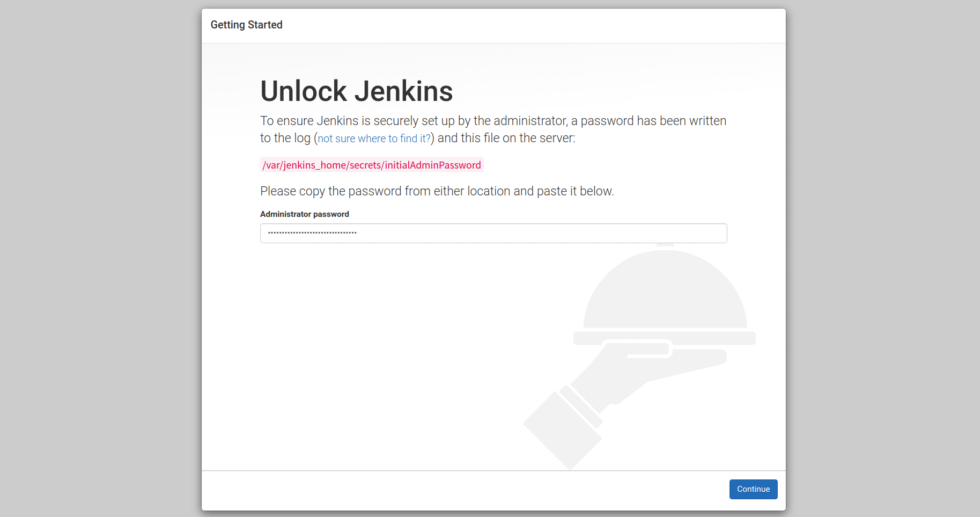Click the masked password dots
Viewport: 980px width, 517px height.
(312, 233)
